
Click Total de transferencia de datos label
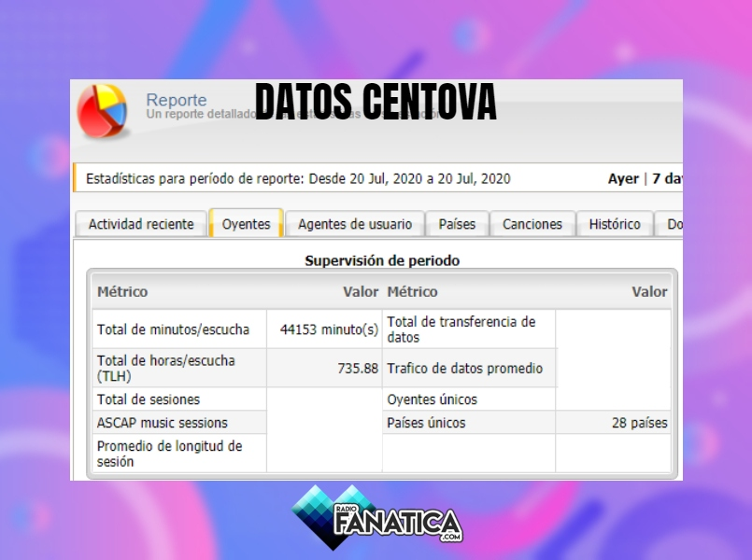[x=461, y=329]
